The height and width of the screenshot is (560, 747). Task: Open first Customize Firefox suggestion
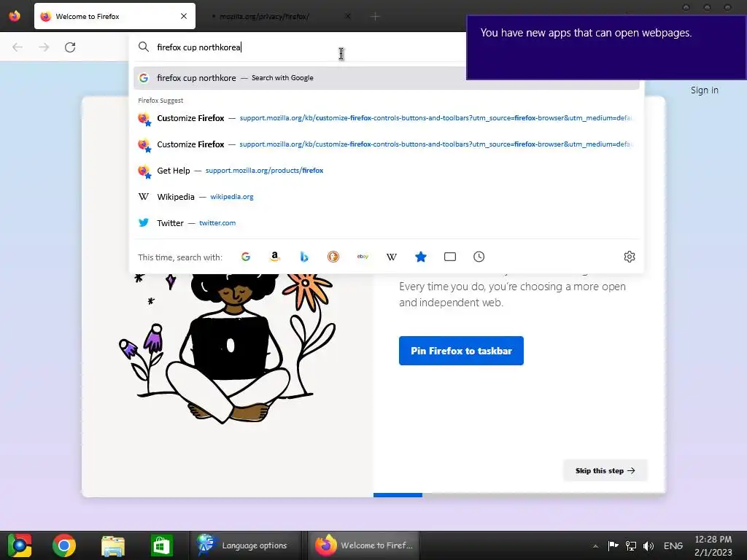(x=387, y=118)
